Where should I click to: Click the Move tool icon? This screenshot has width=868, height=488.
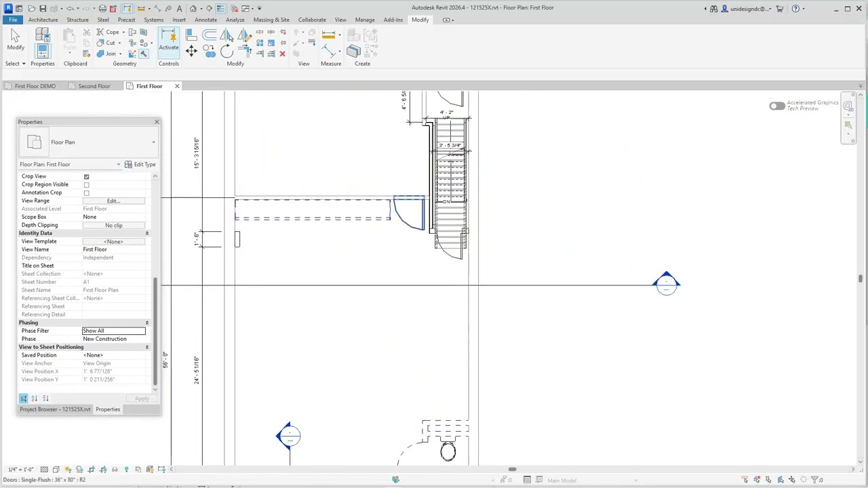click(x=191, y=52)
